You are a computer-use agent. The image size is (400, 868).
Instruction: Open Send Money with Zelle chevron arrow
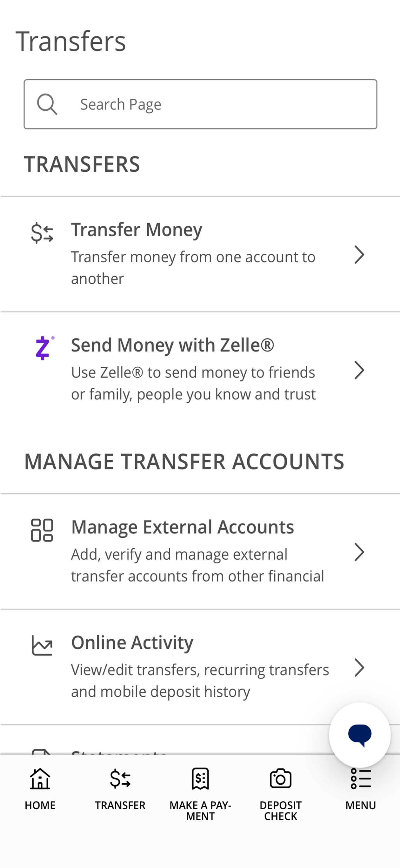pyautogui.click(x=359, y=370)
